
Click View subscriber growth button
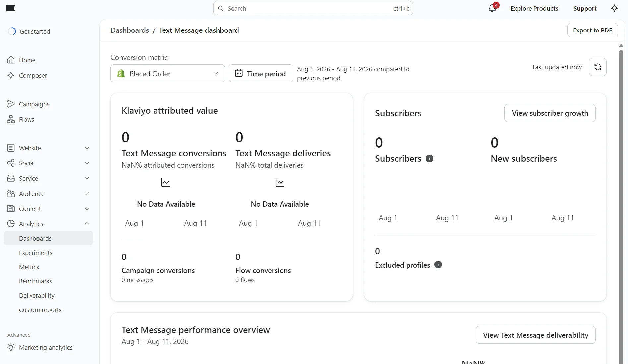pyautogui.click(x=550, y=113)
